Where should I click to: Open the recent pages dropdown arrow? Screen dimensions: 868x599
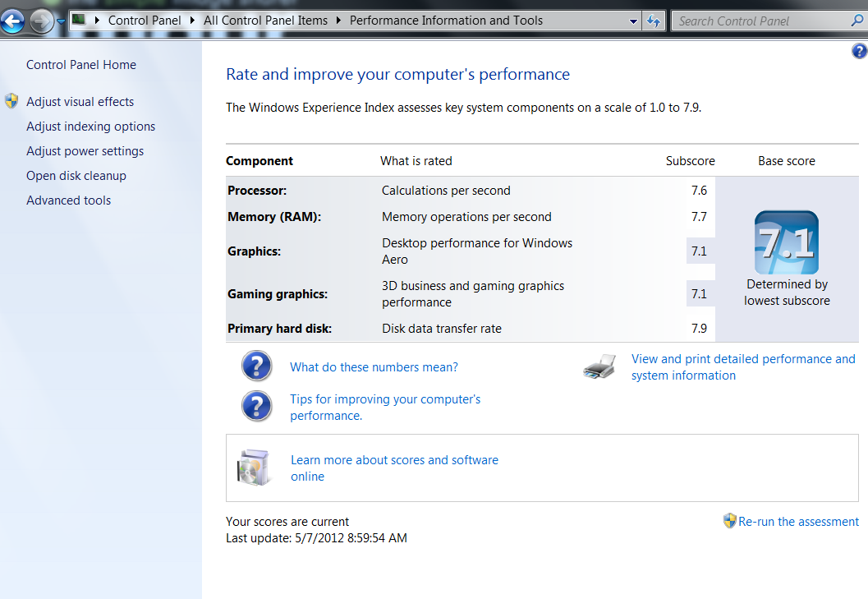click(61, 21)
